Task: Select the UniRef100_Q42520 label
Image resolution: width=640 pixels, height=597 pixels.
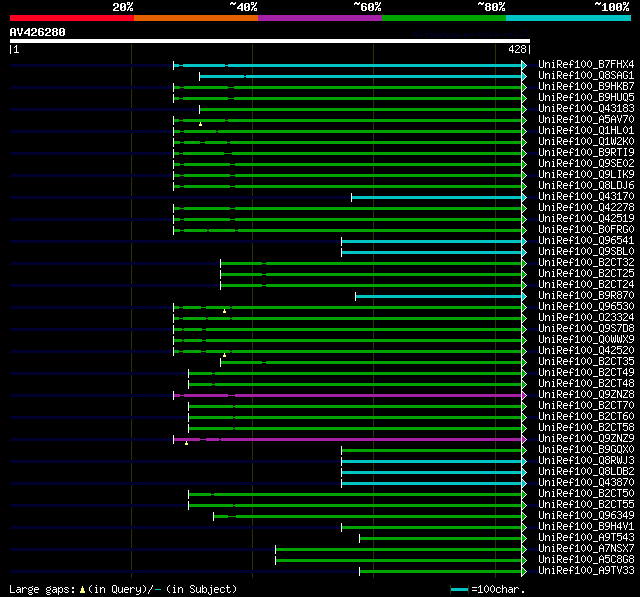Action: coord(586,351)
